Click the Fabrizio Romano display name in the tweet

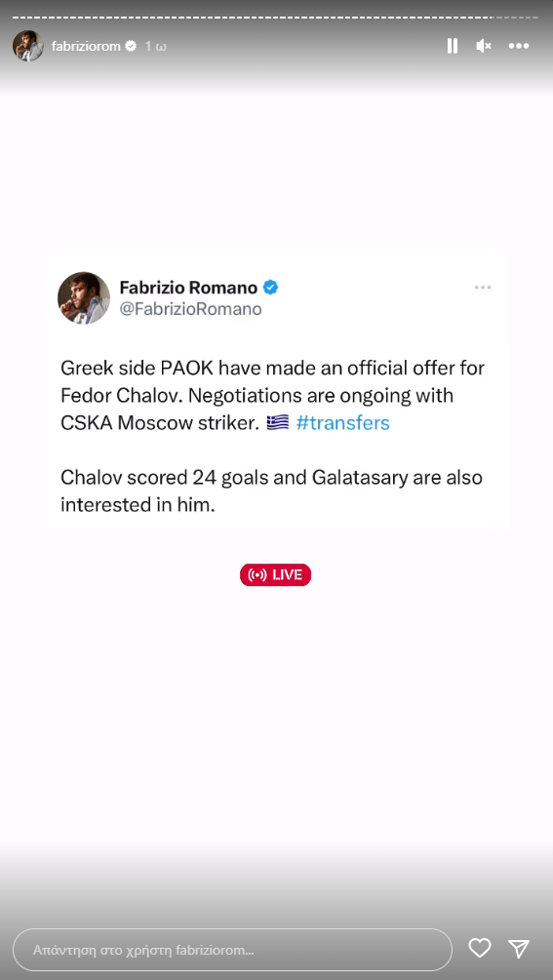(188, 288)
